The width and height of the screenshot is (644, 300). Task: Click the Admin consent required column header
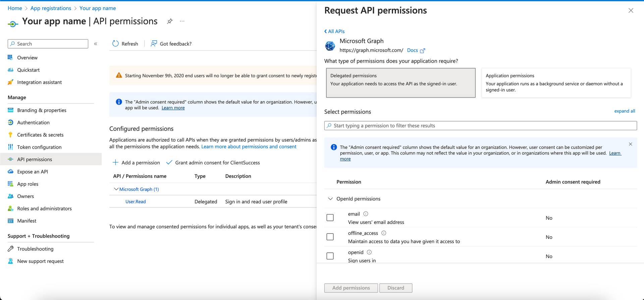573,182
